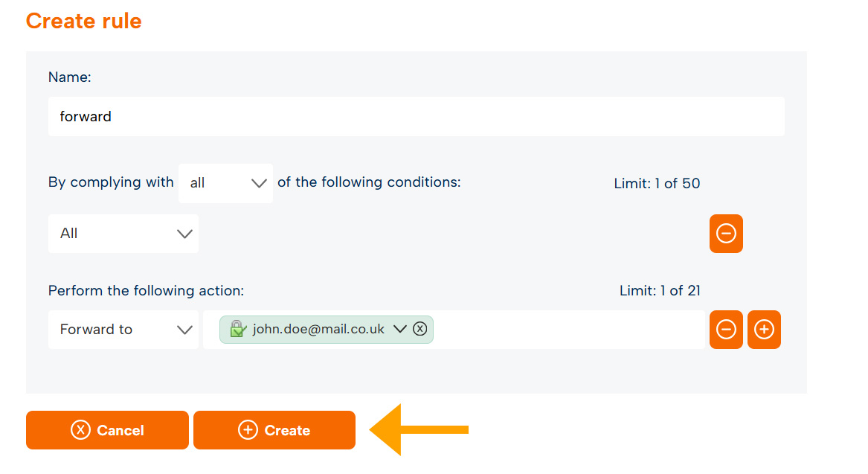
Task: Open the 'Forward to' action dropdown
Action: (x=123, y=330)
